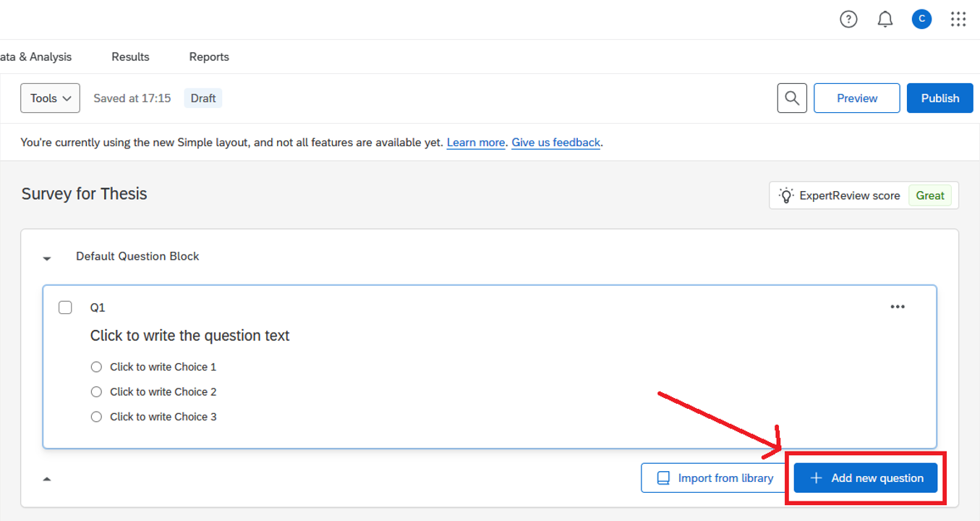Open Q1 three-dot options menu
980x521 pixels.
click(898, 307)
